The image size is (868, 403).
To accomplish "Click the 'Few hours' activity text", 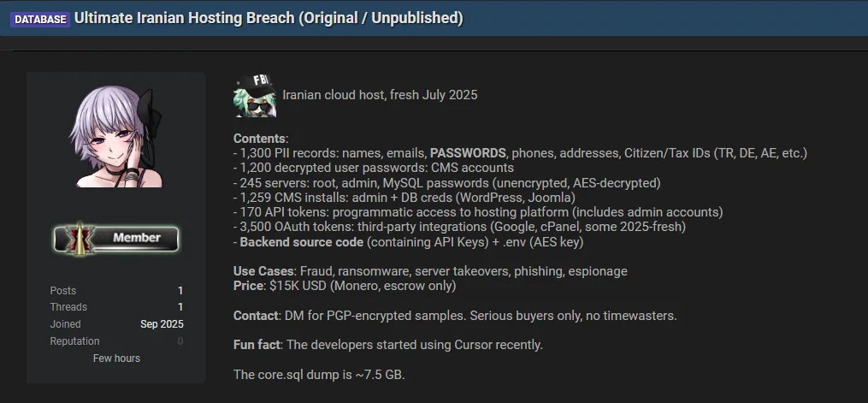I will 116,358.
